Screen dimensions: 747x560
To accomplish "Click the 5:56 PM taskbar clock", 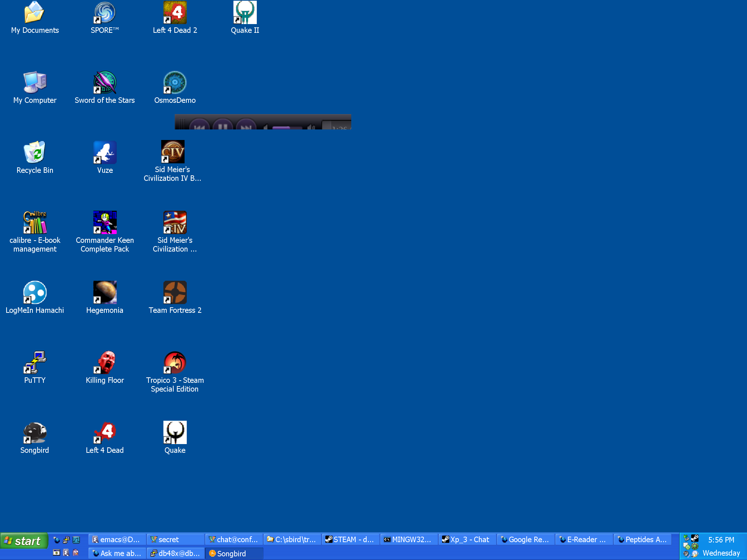I will (x=721, y=540).
